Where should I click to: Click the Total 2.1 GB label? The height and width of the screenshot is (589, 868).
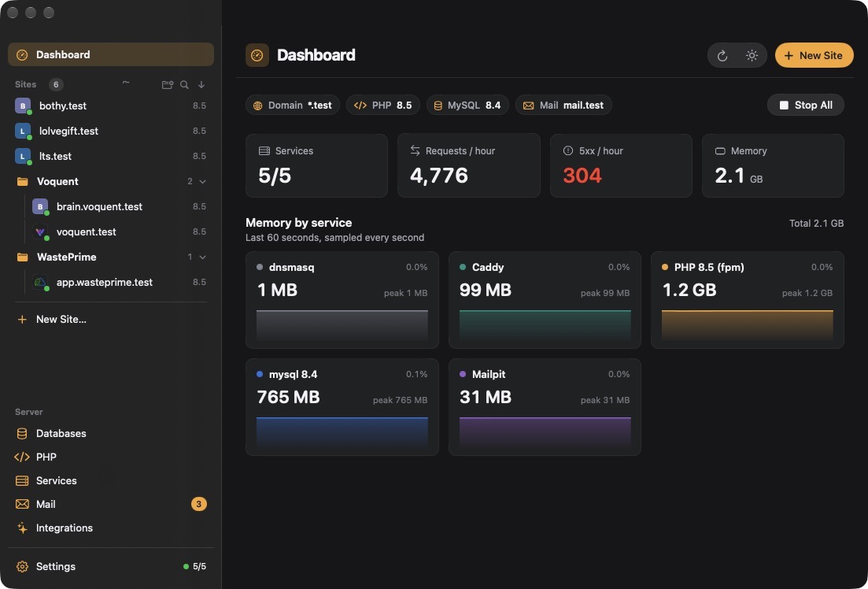pyautogui.click(x=817, y=224)
